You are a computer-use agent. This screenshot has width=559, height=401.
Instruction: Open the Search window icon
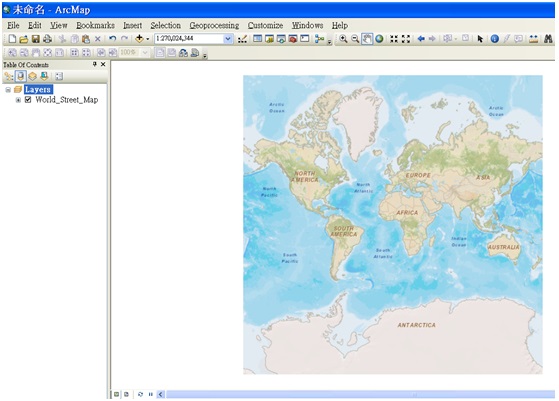point(281,38)
